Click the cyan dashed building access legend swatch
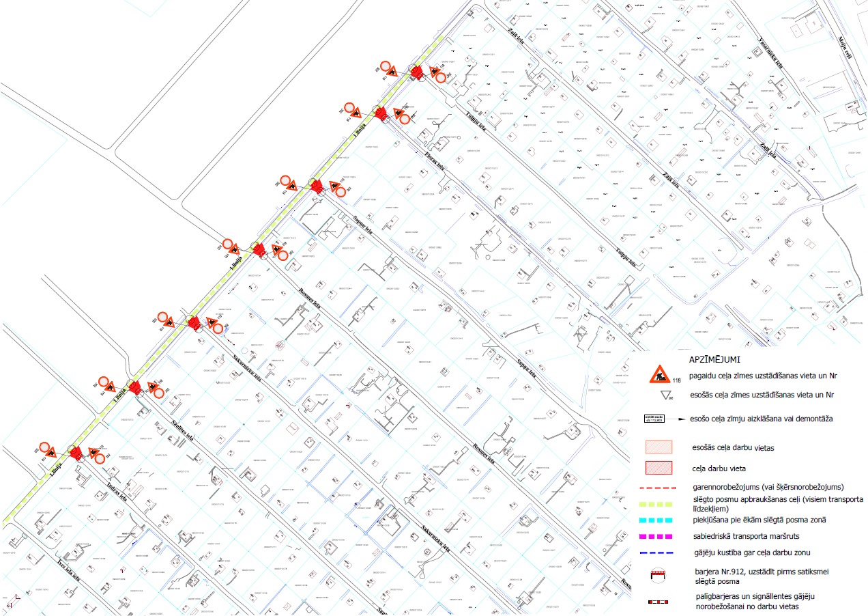Image resolution: width=868 pixels, height=616 pixels. [660, 520]
